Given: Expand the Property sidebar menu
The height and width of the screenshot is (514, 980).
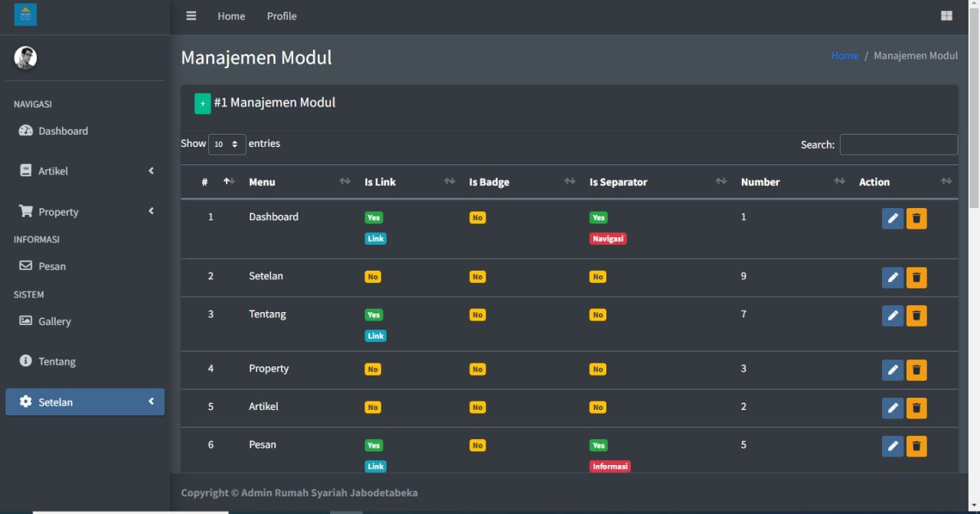Looking at the screenshot, I should tap(84, 212).
